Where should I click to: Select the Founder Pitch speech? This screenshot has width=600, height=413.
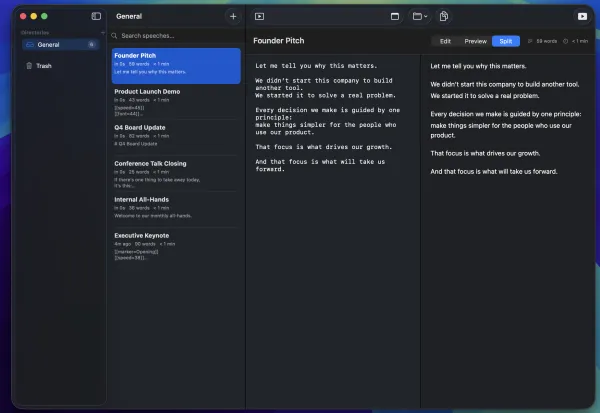click(x=176, y=66)
